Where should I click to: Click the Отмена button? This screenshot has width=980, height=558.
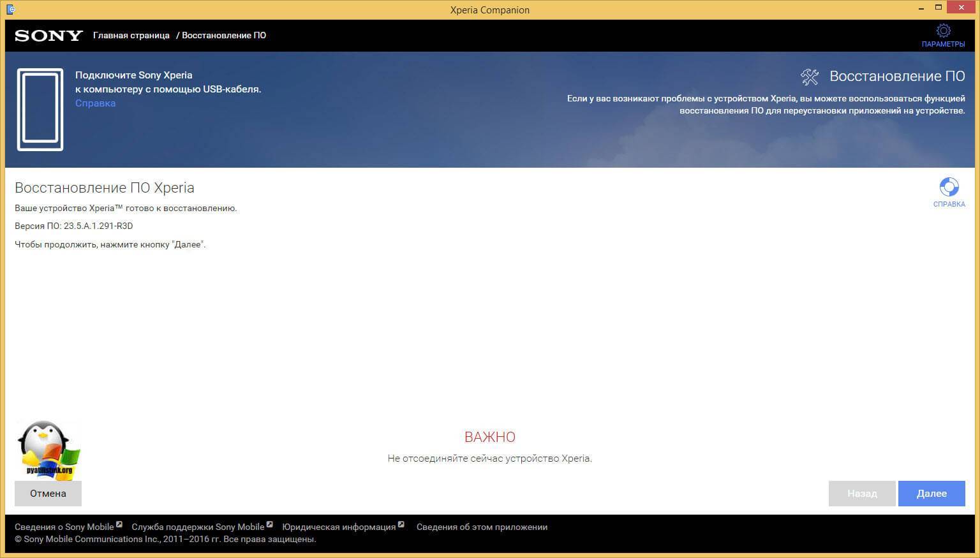(48, 494)
